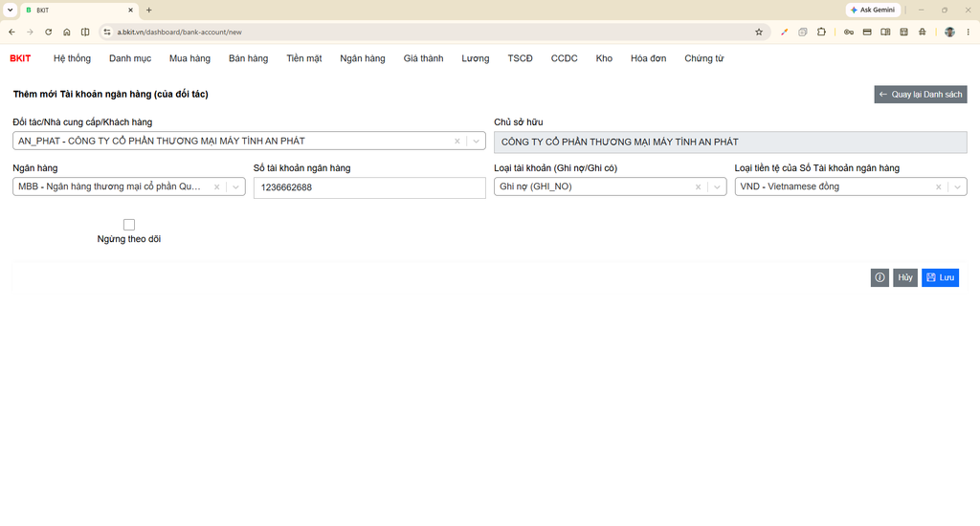Open the Lương menu
This screenshot has height=526, width=980.
(475, 58)
